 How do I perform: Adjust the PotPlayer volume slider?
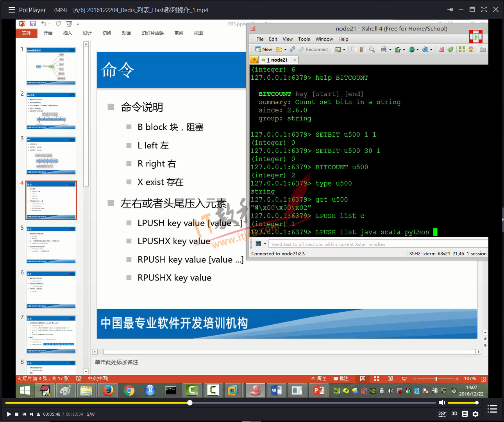tap(463, 402)
